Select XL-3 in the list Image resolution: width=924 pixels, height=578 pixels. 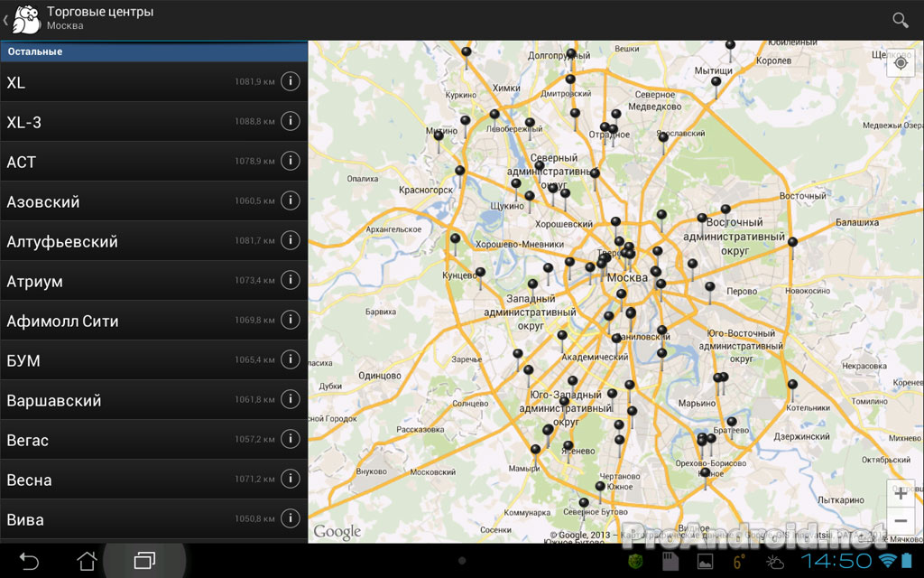153,122
